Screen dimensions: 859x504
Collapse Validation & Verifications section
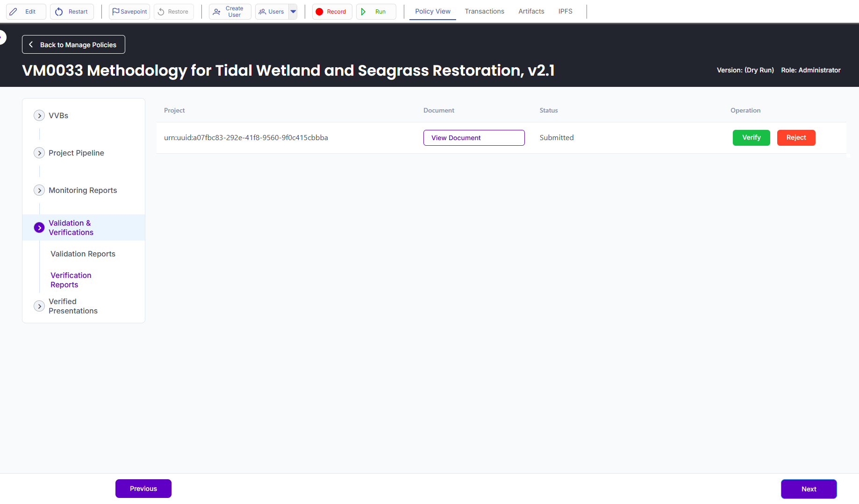pos(39,227)
